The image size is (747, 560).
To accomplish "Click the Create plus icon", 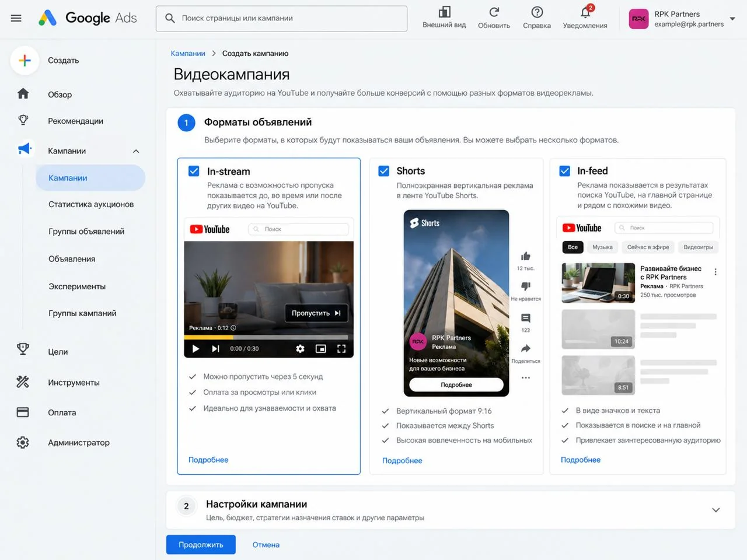I will pyautogui.click(x=25, y=60).
